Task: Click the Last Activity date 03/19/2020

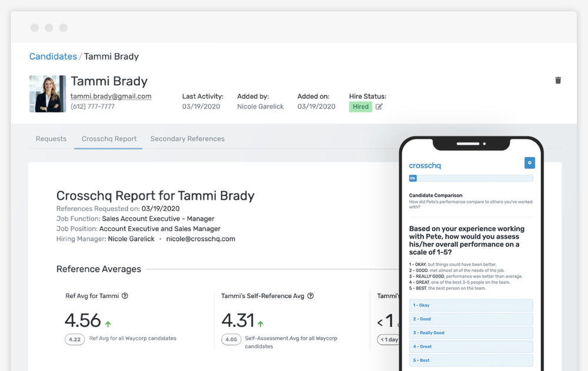Action: (x=201, y=106)
